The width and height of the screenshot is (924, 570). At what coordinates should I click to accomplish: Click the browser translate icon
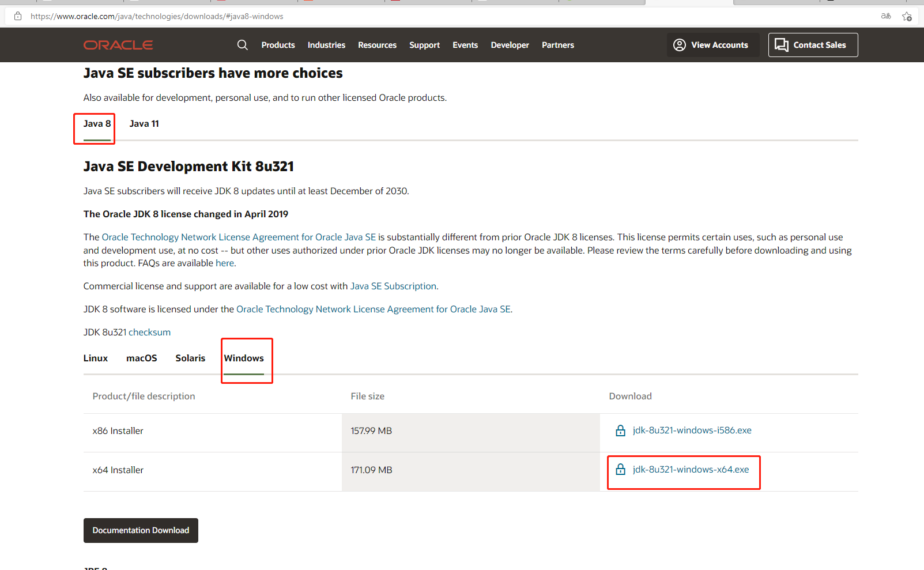pyautogui.click(x=886, y=16)
